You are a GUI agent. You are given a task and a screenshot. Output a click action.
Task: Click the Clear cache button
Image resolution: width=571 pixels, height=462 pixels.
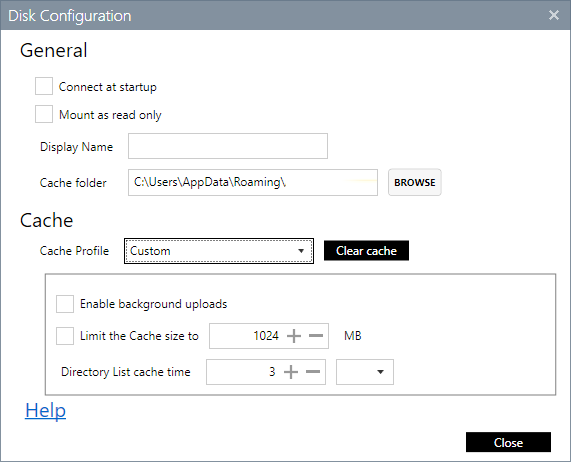pyautogui.click(x=366, y=250)
